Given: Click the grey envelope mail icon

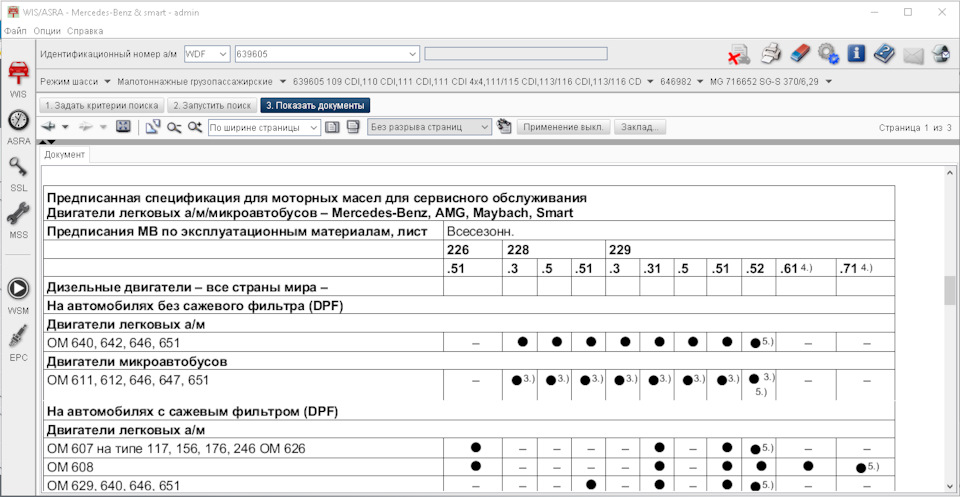Looking at the screenshot, I should (913, 55).
